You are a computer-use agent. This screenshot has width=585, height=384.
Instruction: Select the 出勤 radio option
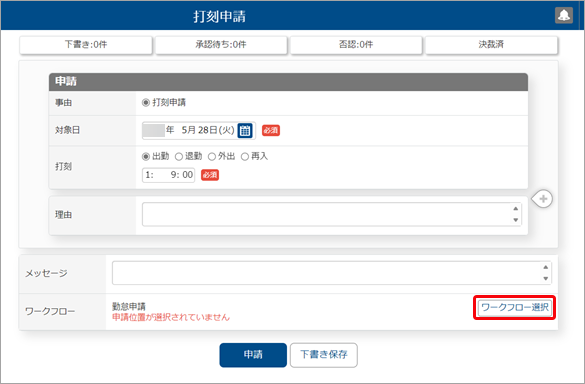coord(146,157)
